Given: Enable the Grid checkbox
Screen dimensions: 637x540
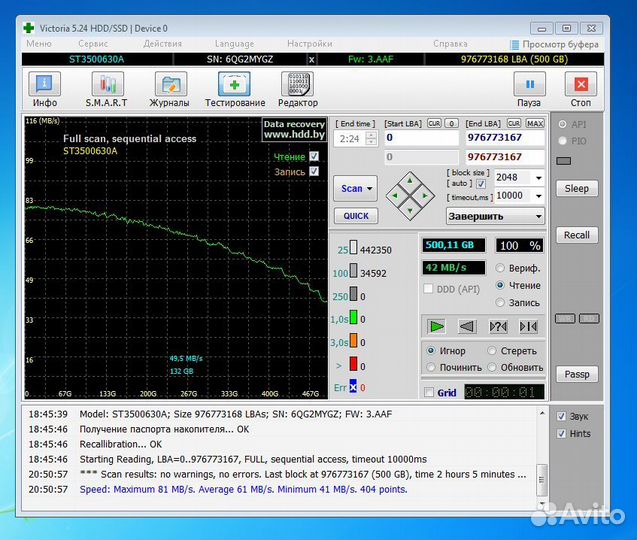Looking at the screenshot, I should (x=430, y=393).
